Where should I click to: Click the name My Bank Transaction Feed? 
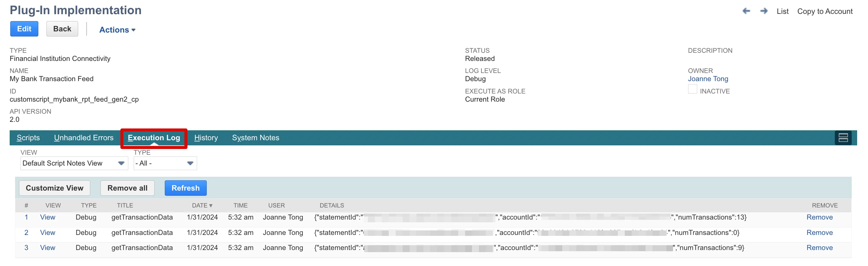pos(52,79)
